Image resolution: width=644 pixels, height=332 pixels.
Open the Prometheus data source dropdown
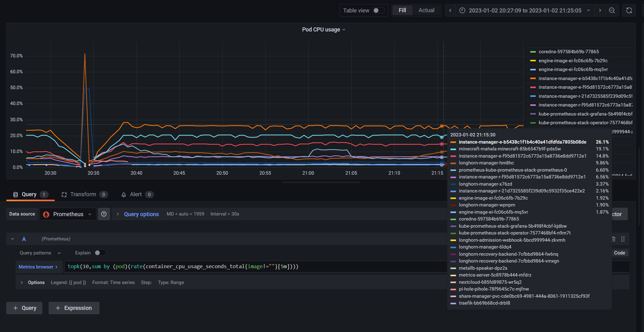click(68, 214)
